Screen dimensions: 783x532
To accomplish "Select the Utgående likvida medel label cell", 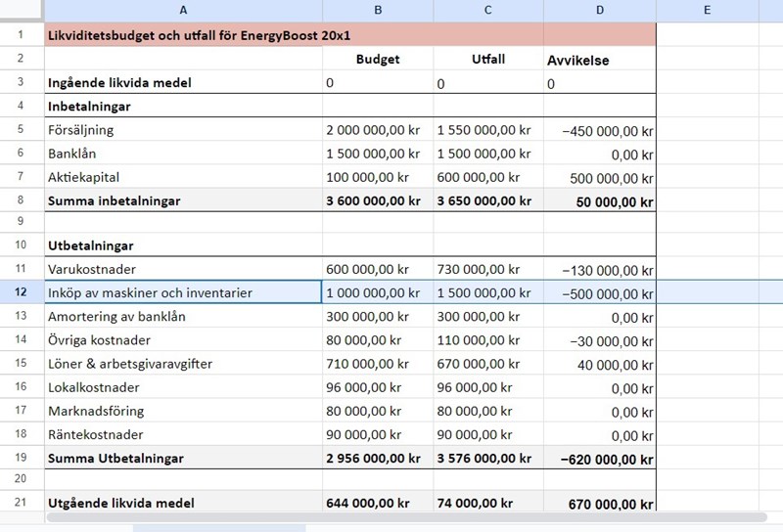I will click(x=183, y=503).
